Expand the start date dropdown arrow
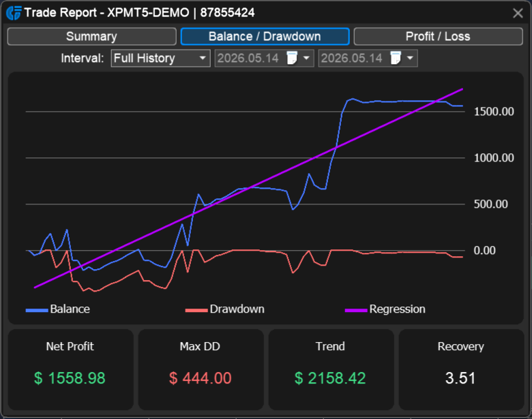This screenshot has width=532, height=419. point(306,58)
